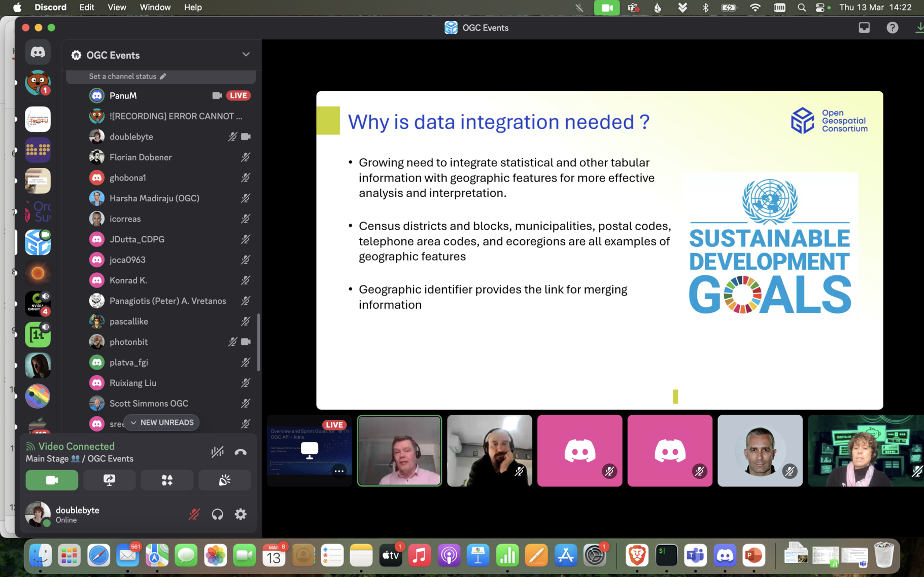Disconnect from voice with hang-up icon
Viewport: 924px width, 577px height.
point(241,452)
